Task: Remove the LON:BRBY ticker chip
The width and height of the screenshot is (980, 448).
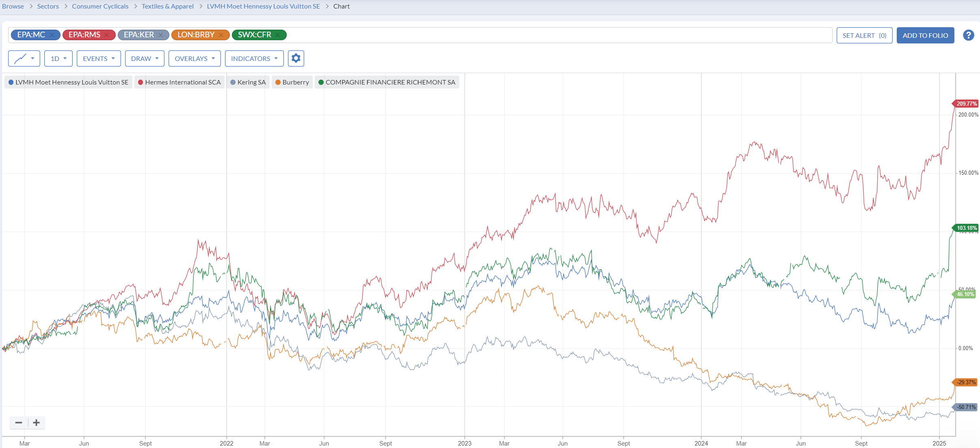Action: (221, 35)
